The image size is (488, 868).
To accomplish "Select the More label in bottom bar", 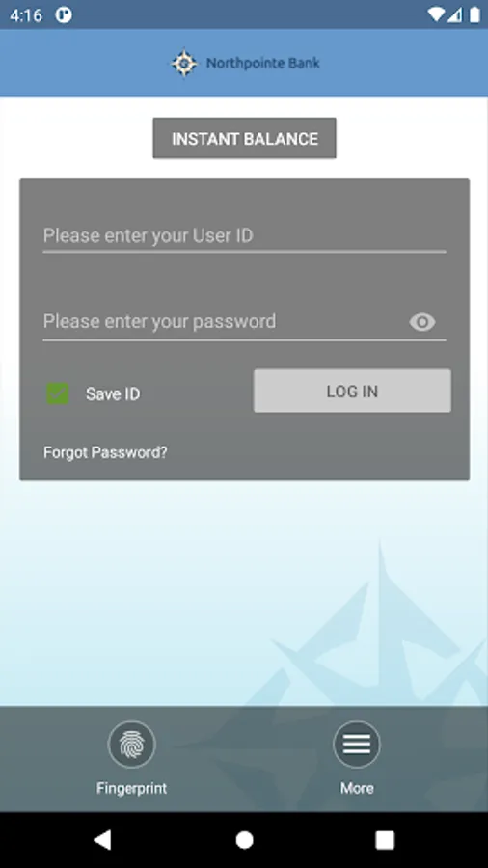I will pyautogui.click(x=357, y=788).
